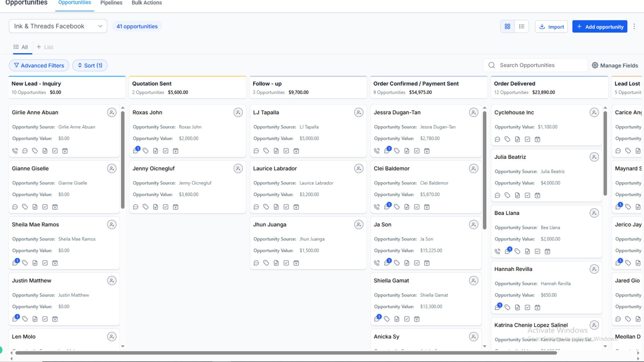This screenshot has width=644, height=362.
Task: Open the Manage Fields gear
Action: [595, 65]
